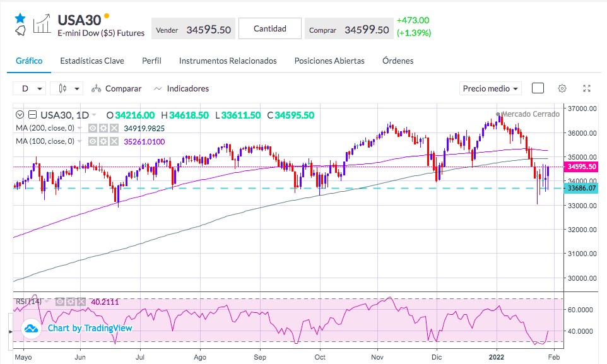Enter fullscreen chart mode
The width and height of the screenshot is (607, 364).
[587, 88]
